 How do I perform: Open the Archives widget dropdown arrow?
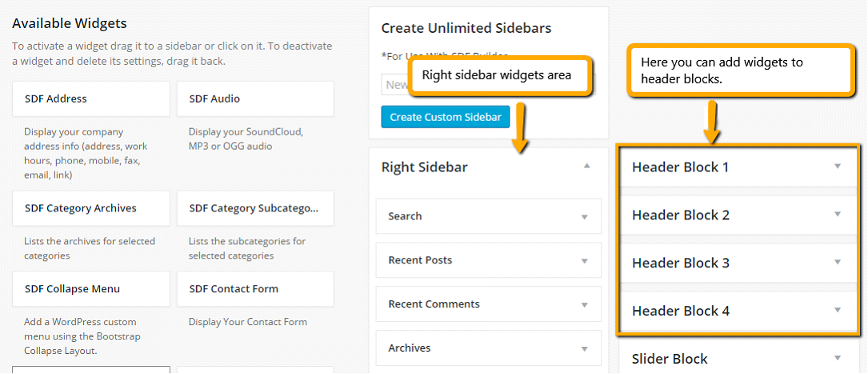pos(584,348)
